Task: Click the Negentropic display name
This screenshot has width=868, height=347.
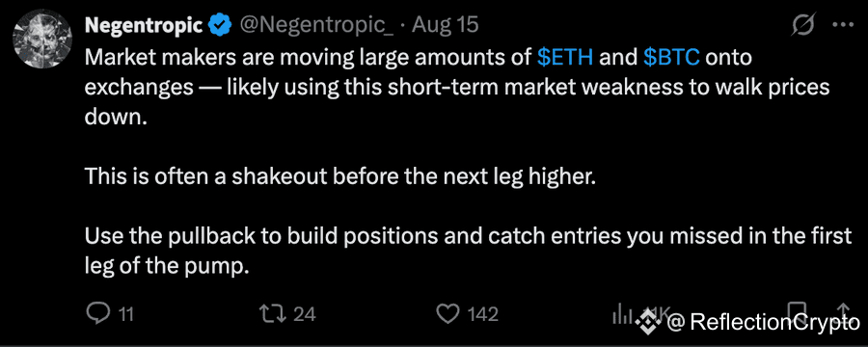Action: (145, 25)
